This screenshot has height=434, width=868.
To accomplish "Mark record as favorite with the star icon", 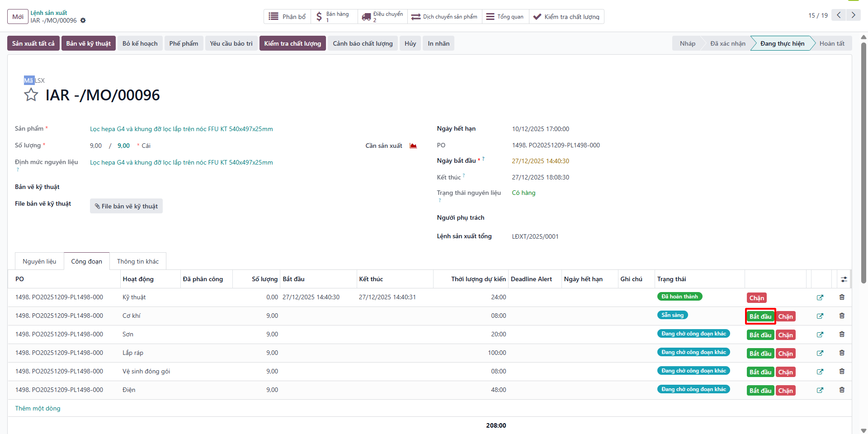I will [x=31, y=94].
